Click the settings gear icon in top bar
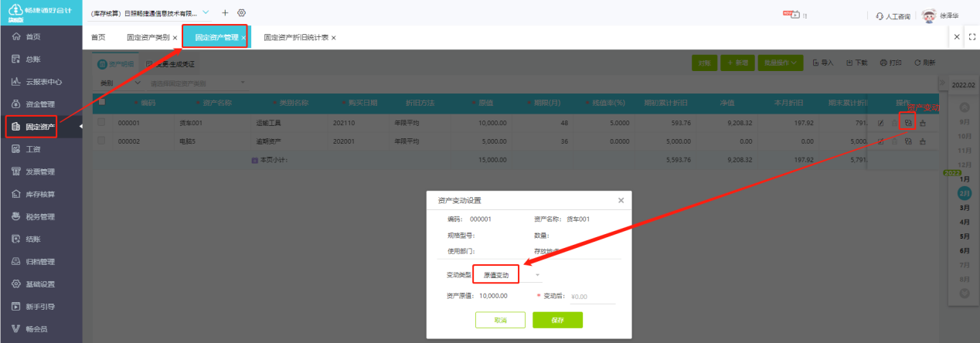The image size is (980, 343). 242,13
